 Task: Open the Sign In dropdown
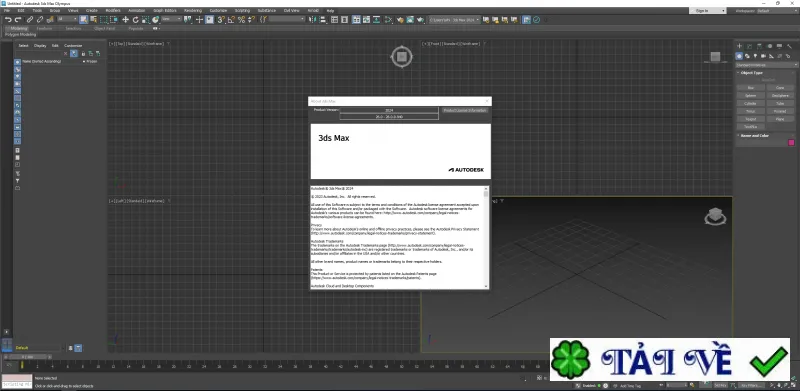click(x=707, y=10)
